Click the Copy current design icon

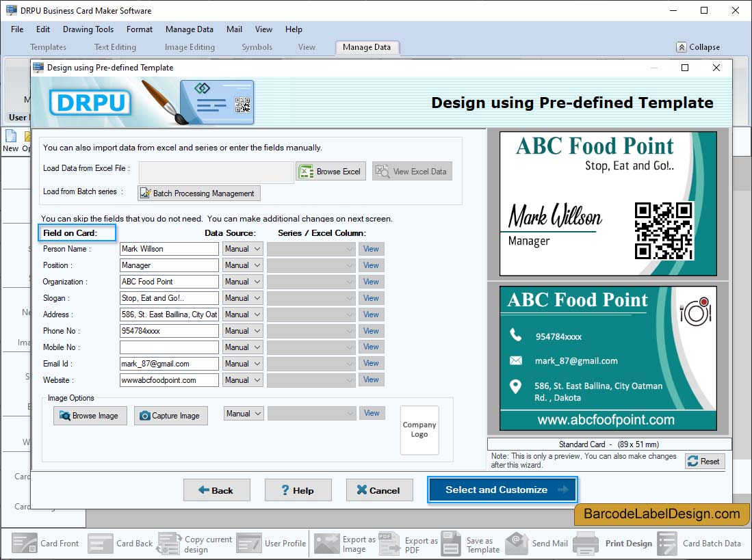169,543
